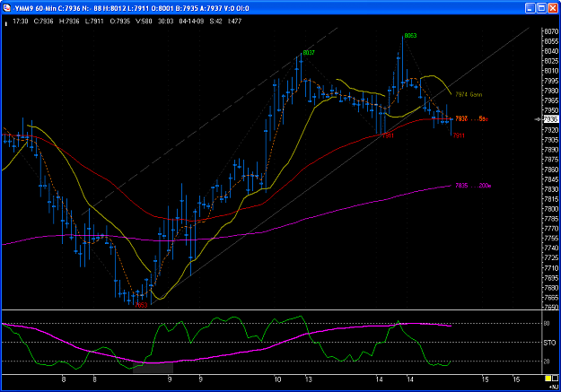
Task: Click the 04-14-09 date in data bar
Action: 191,22
